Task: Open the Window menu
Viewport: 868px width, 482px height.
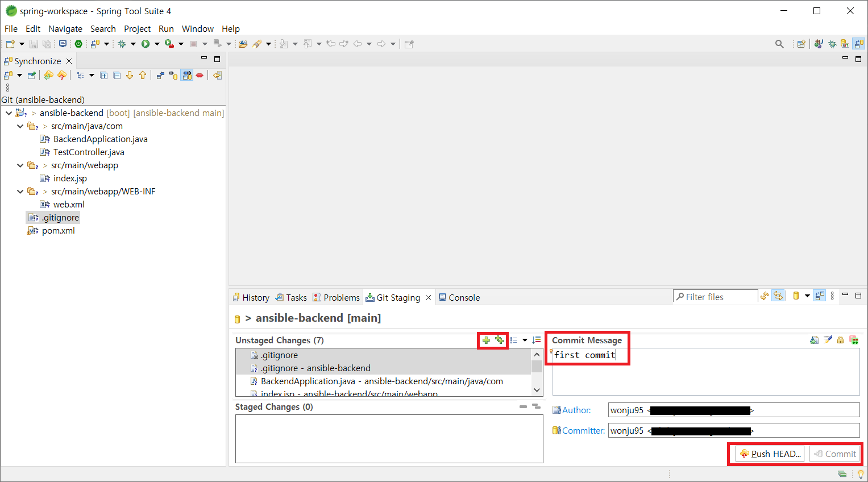Action: coord(198,28)
